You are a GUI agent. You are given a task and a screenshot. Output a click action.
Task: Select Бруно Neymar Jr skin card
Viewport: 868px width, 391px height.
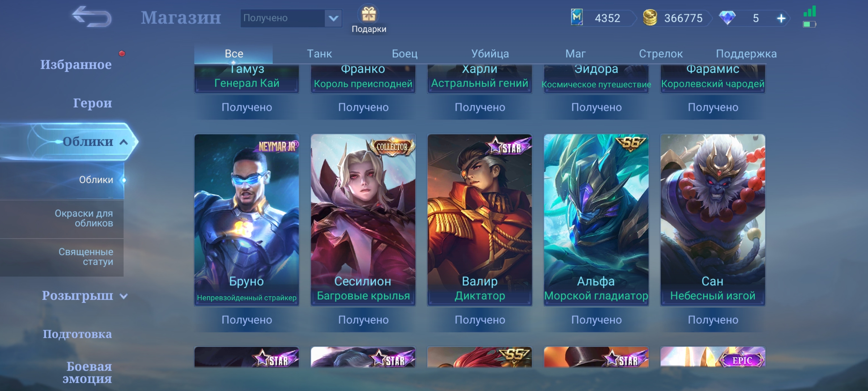tap(247, 220)
